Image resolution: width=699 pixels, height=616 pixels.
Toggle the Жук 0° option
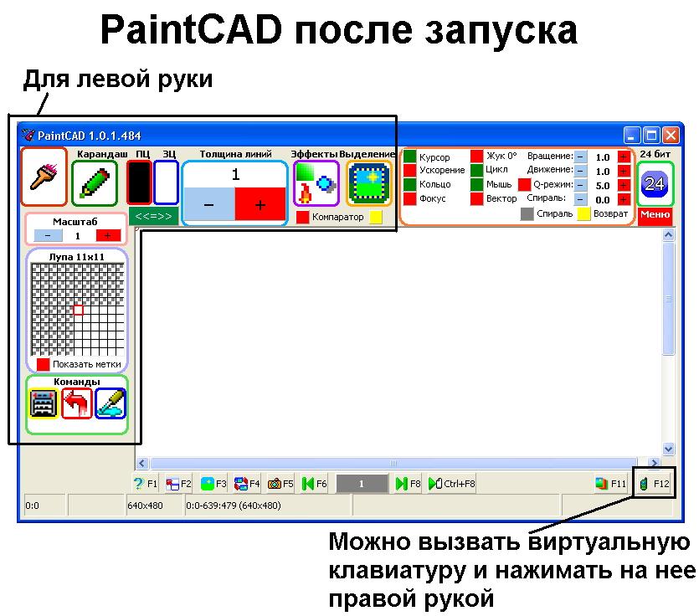coord(476,156)
